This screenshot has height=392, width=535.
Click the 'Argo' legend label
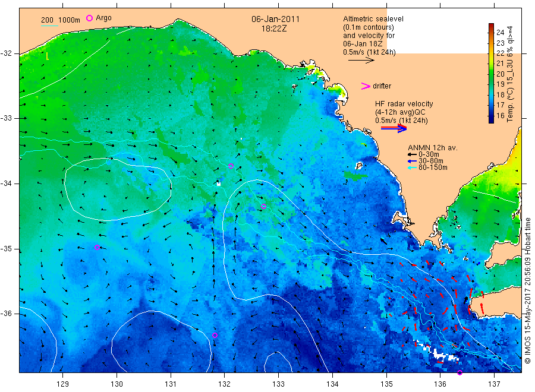103,18
